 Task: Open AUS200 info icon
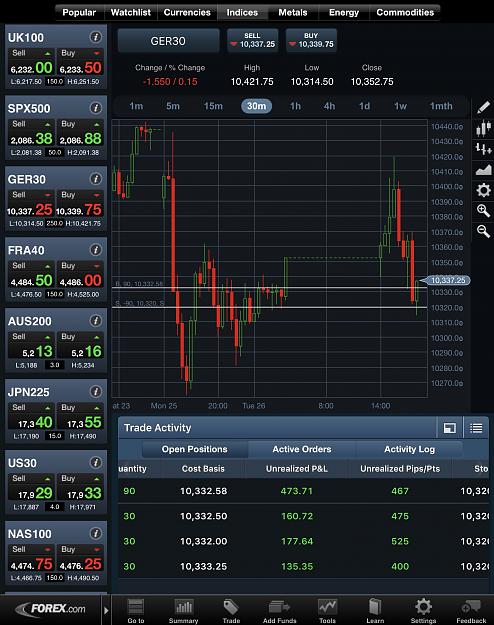(95, 320)
